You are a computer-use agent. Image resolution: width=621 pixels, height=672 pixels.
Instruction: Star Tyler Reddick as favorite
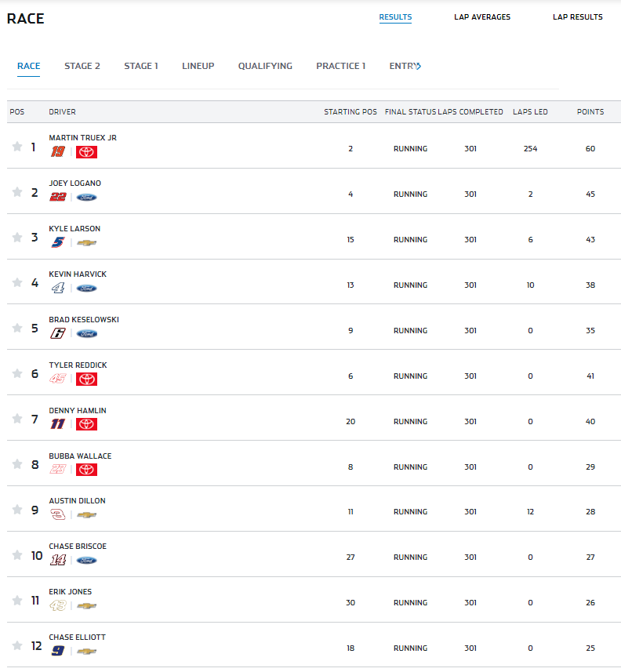(x=17, y=373)
